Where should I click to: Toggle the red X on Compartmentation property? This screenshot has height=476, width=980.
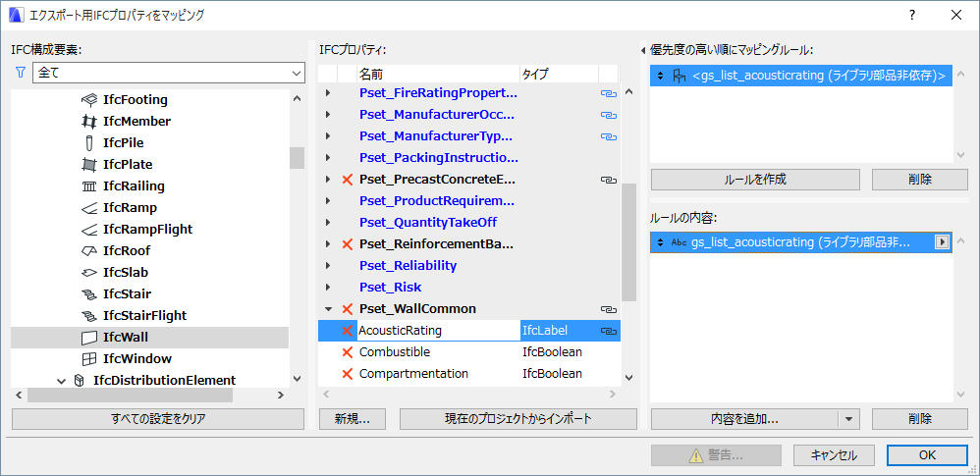click(x=347, y=374)
